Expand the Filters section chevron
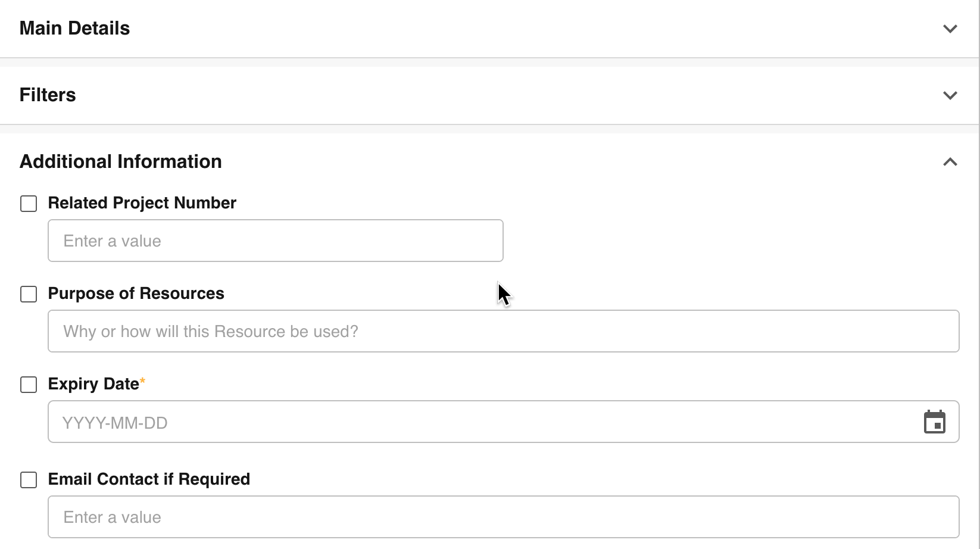The height and width of the screenshot is (549, 980). 950,95
